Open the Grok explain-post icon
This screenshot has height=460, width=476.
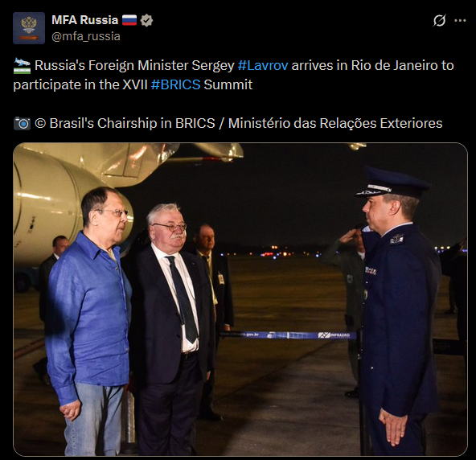point(439,20)
